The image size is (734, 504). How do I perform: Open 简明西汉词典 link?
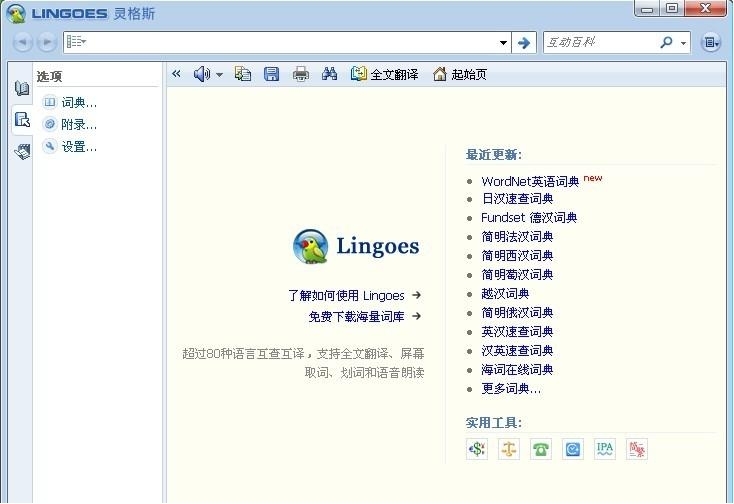click(517, 256)
